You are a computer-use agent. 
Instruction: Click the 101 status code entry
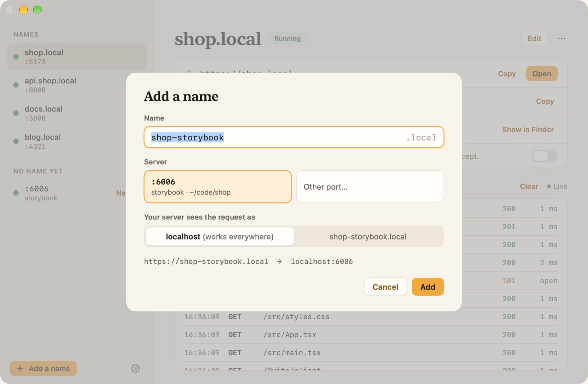click(509, 281)
